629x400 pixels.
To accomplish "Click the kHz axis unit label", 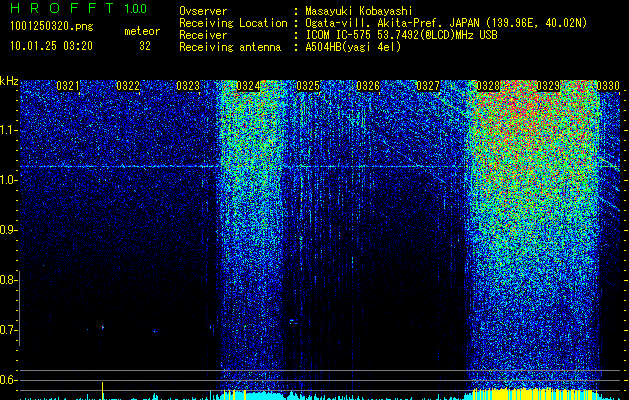I will pyautogui.click(x=9, y=81).
